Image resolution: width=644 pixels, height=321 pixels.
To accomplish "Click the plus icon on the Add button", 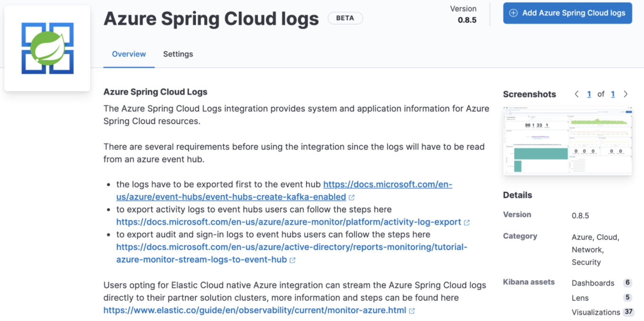I will tap(513, 13).
